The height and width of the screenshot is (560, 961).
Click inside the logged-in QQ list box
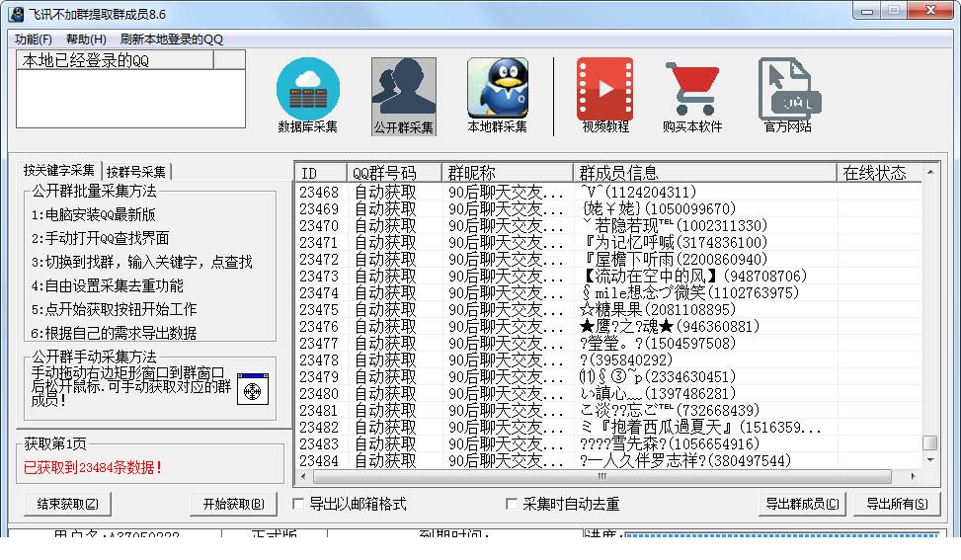[130, 98]
